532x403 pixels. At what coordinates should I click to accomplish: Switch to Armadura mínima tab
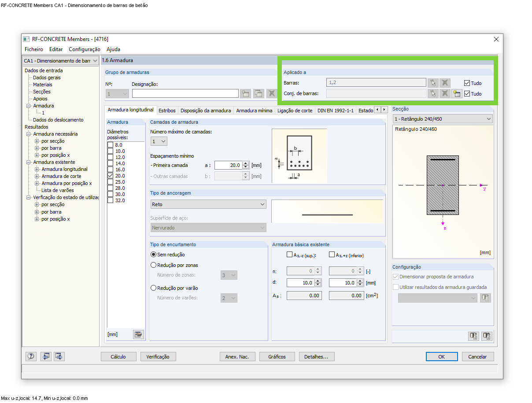tap(254, 111)
